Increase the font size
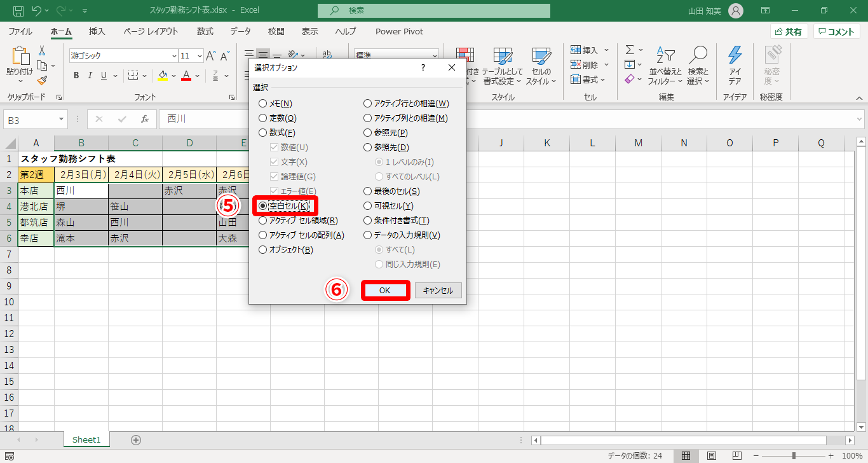The image size is (868, 463). [211, 55]
